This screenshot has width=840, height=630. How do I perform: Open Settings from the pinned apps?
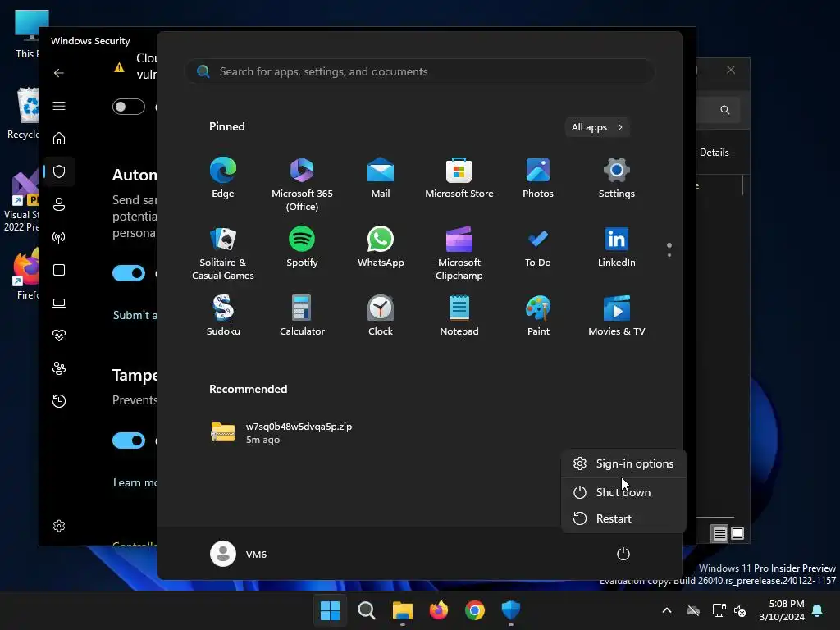coord(617,178)
